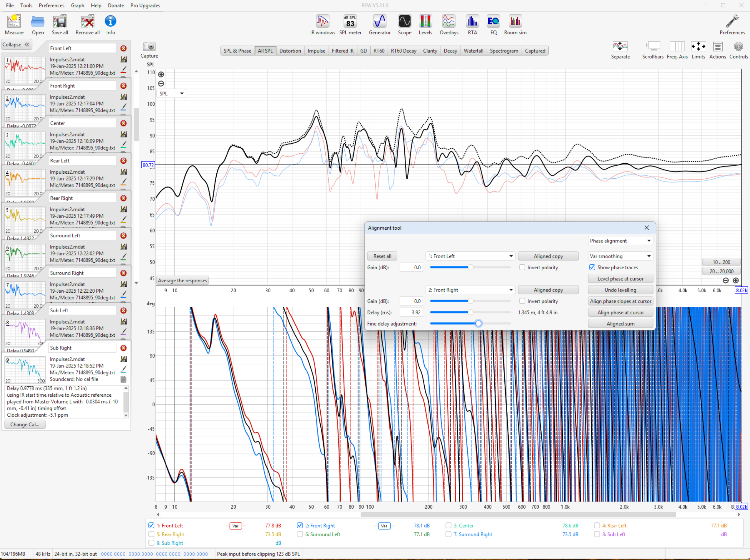Open the 1: Front Left measurement dropdown
750x560 pixels.
point(470,256)
